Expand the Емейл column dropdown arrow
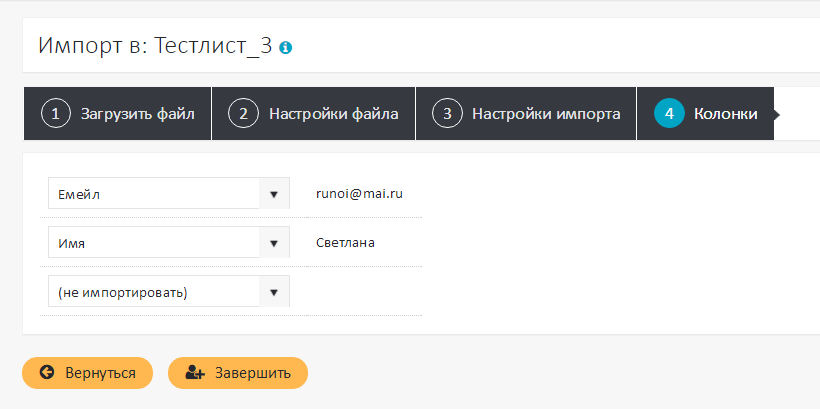 [274, 194]
